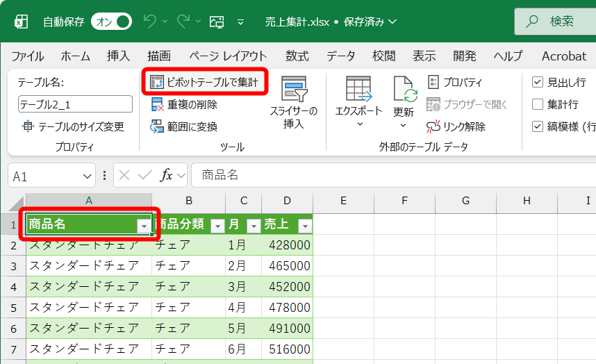
Task: Select row 4 header
Action: 13,286
